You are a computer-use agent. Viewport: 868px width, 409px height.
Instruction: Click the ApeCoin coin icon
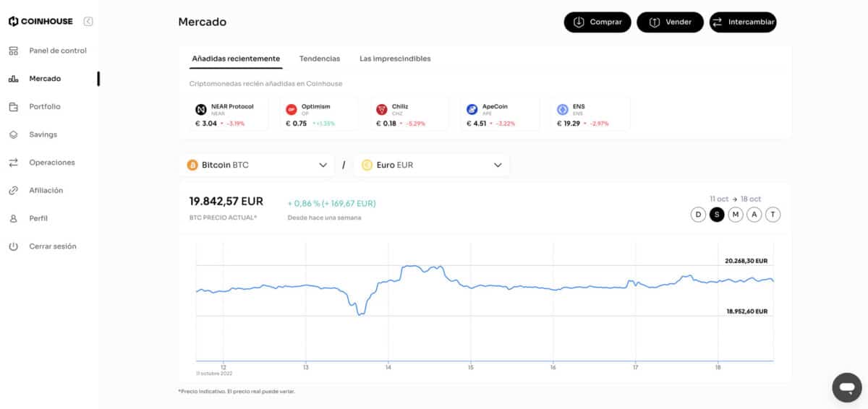(472, 110)
